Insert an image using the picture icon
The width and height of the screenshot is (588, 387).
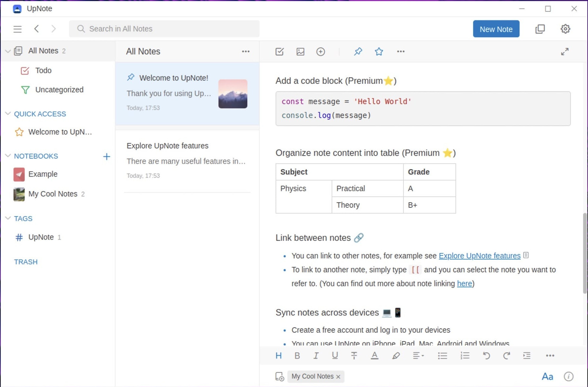300,51
